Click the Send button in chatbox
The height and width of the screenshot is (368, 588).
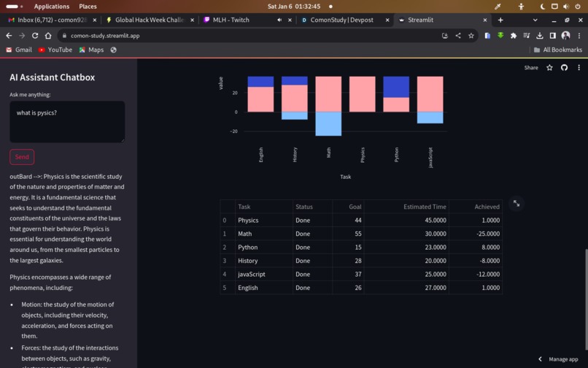(x=22, y=157)
